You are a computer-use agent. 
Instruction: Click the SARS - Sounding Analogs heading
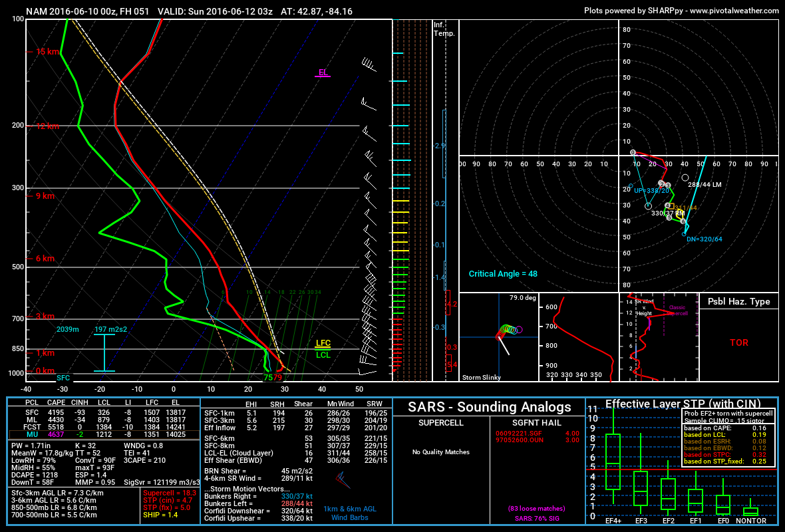coord(489,407)
